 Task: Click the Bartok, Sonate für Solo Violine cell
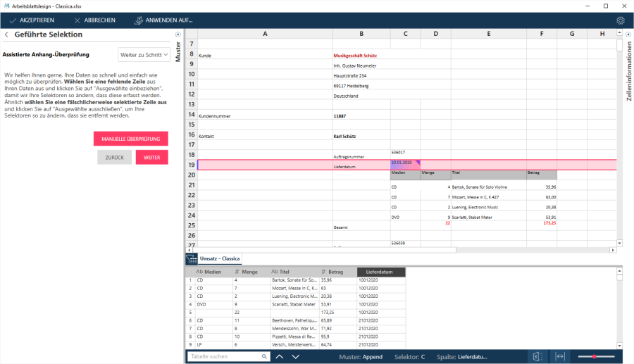point(489,185)
